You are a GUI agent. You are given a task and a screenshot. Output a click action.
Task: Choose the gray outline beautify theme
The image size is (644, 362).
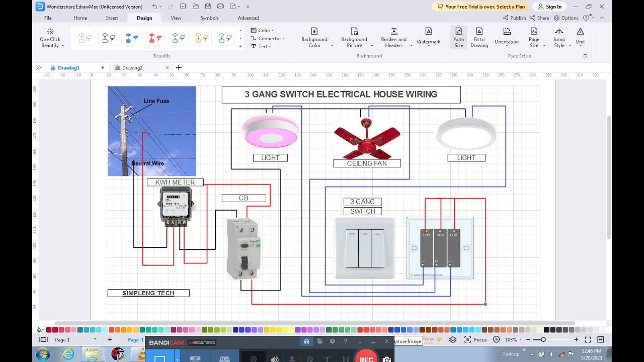pyautogui.click(x=85, y=38)
